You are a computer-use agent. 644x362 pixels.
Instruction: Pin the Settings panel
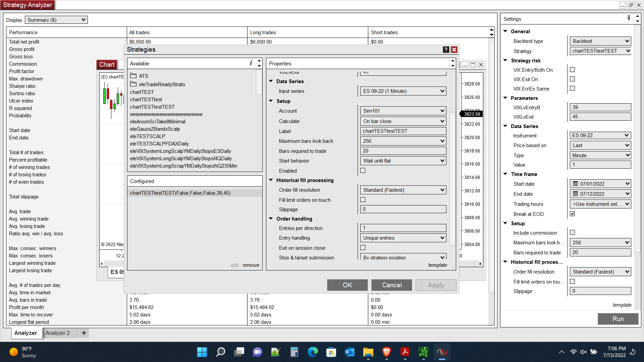click(629, 18)
